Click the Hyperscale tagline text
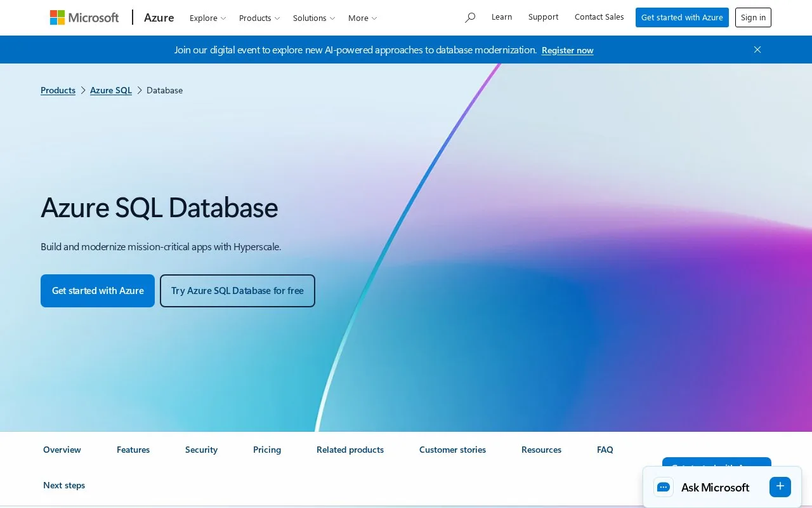This screenshot has width=812, height=508. coord(160,246)
